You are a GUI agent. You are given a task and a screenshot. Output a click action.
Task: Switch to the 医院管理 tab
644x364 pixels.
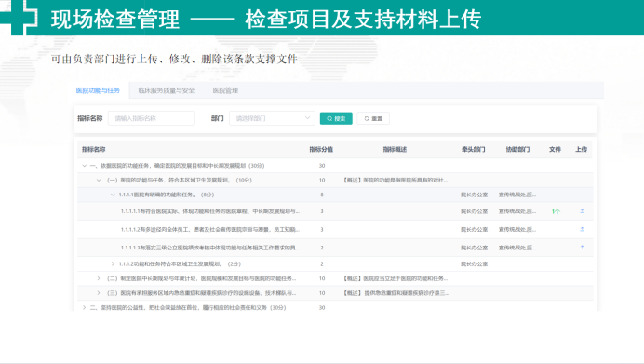225,90
